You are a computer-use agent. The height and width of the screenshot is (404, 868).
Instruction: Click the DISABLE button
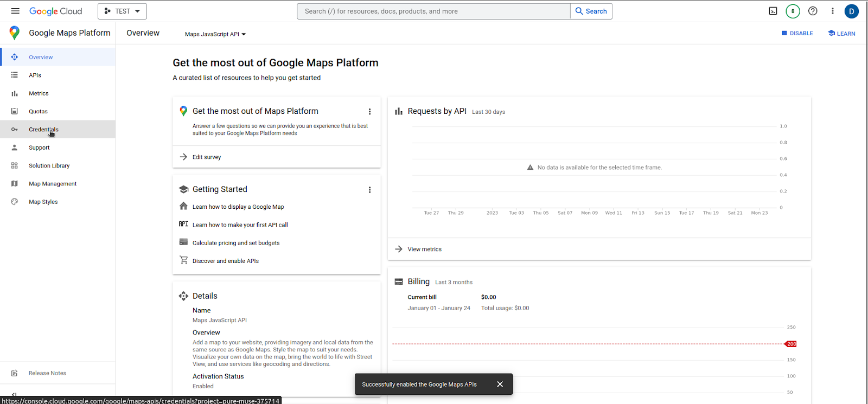[x=797, y=34]
